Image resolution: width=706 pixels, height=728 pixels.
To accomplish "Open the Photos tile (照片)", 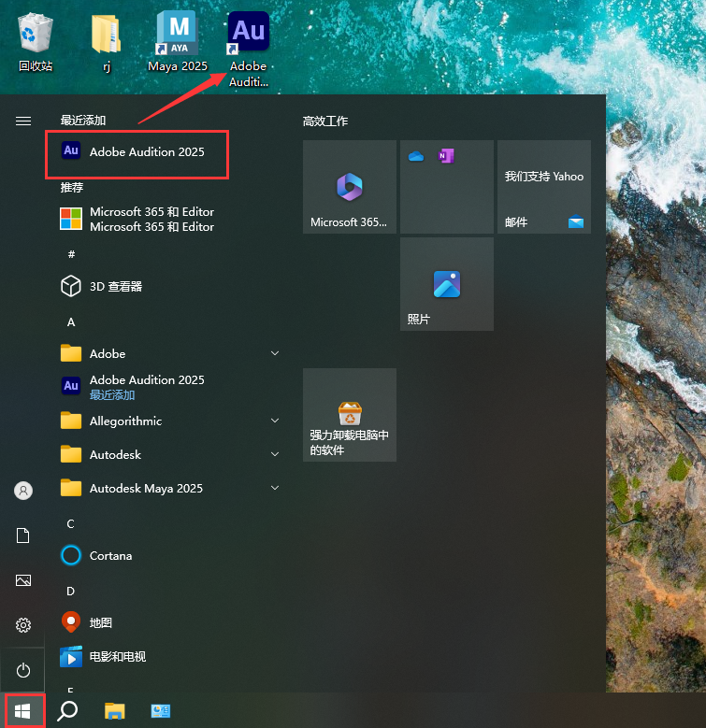I will tap(447, 284).
